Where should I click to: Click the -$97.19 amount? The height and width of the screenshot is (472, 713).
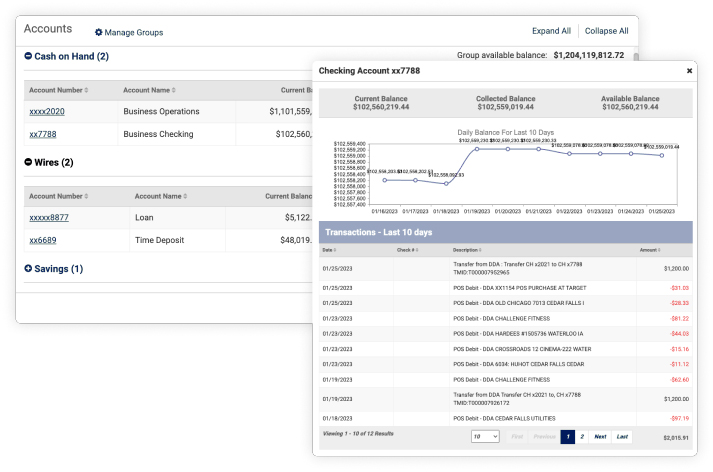pyautogui.click(x=679, y=418)
